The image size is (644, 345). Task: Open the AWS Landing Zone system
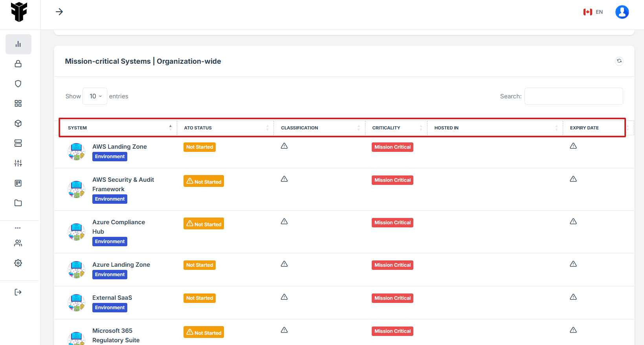(119, 147)
